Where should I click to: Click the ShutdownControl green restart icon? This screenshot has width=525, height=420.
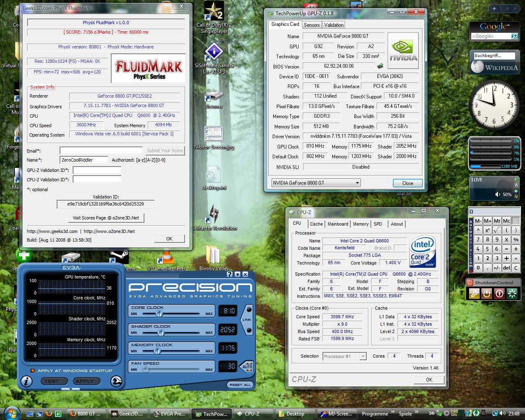point(512,293)
